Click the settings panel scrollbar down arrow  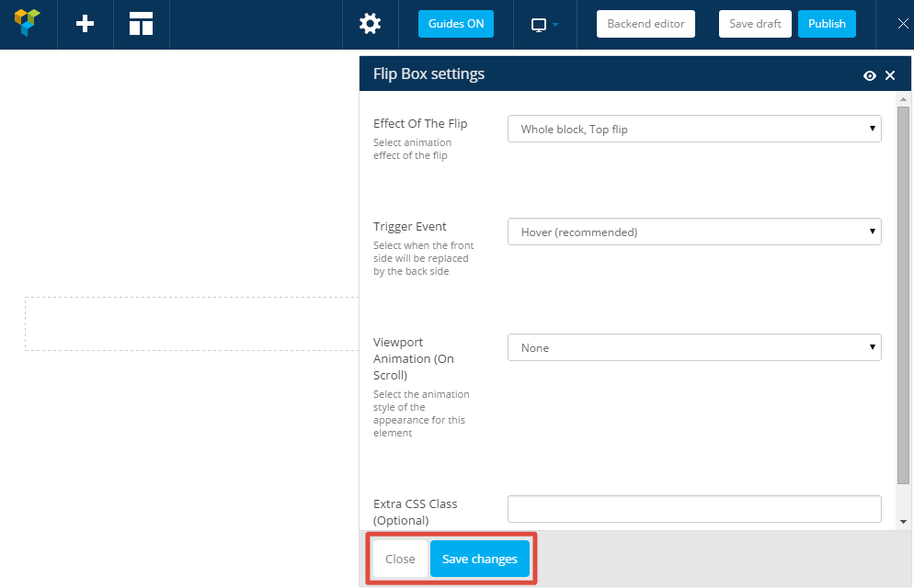[903, 522]
